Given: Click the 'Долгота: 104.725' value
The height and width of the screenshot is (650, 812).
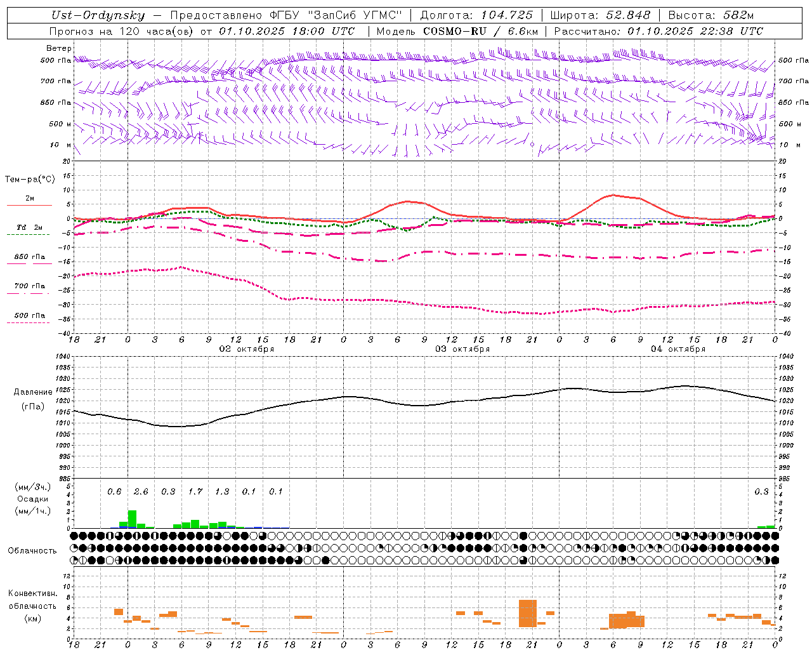Looking at the screenshot, I should (x=476, y=15).
